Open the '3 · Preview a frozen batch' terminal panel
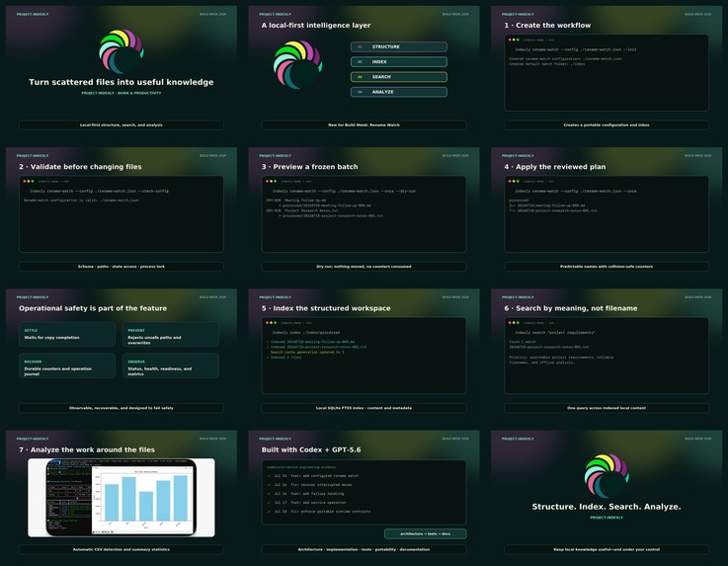The width and height of the screenshot is (728, 566). coord(364,214)
